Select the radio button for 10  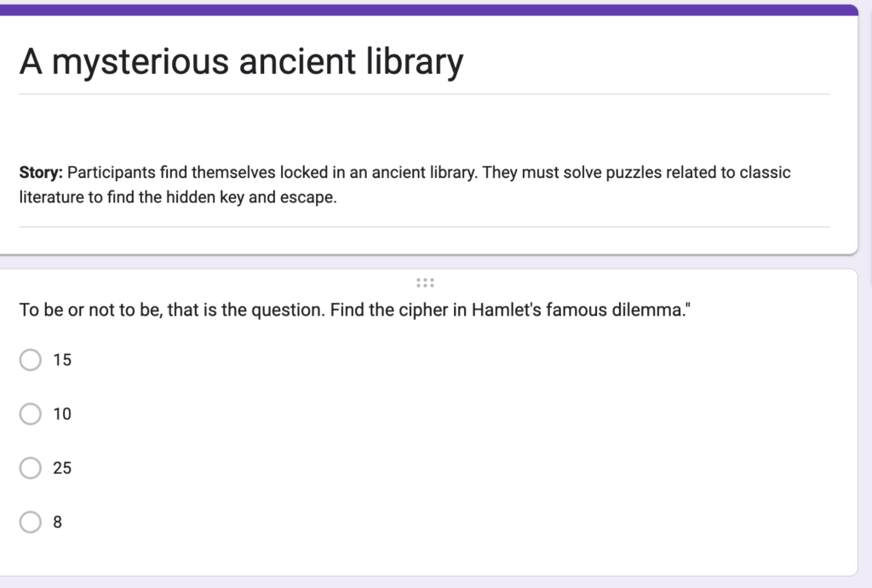pos(30,414)
